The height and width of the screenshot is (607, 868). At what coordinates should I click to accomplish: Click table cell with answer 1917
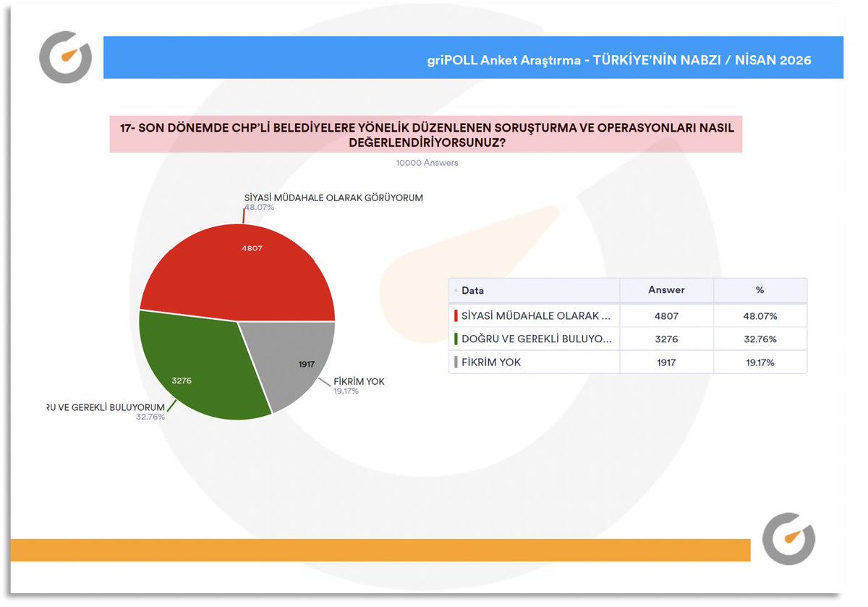click(x=666, y=362)
